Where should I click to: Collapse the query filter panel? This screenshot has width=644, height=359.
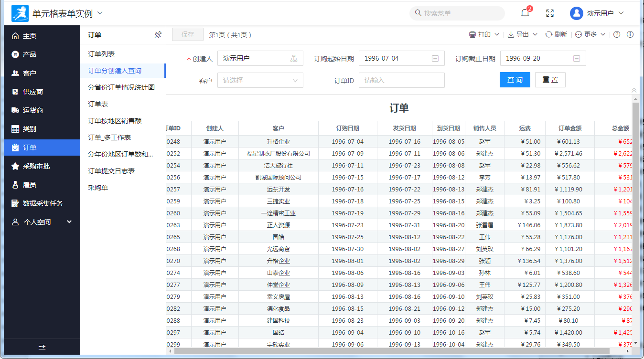pyautogui.click(x=634, y=90)
